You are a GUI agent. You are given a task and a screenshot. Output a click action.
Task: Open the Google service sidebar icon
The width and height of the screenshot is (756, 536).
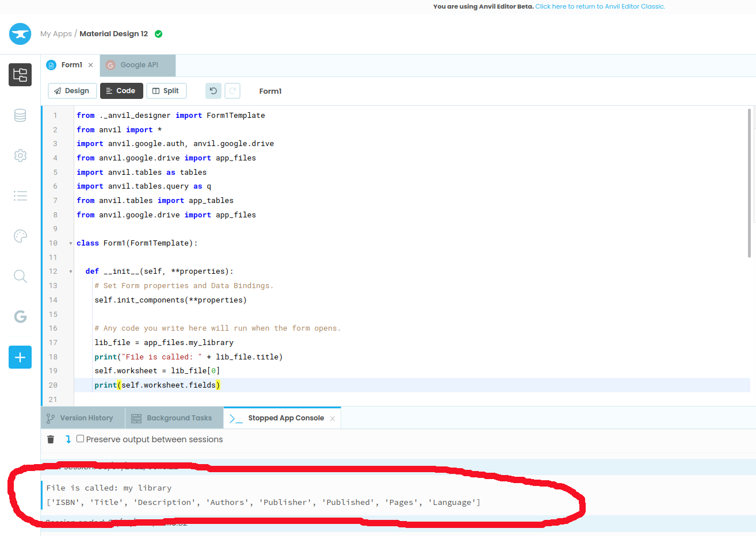click(x=20, y=316)
